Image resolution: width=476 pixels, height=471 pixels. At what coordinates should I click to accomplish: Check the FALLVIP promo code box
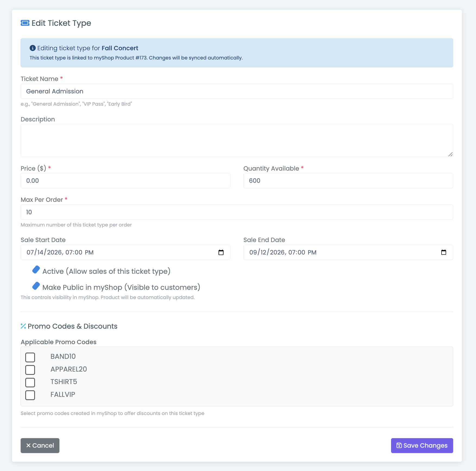pos(30,395)
